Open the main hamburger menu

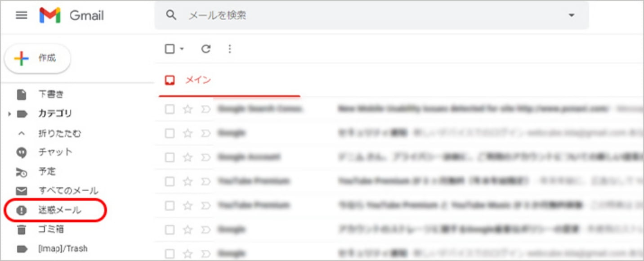coord(21,15)
